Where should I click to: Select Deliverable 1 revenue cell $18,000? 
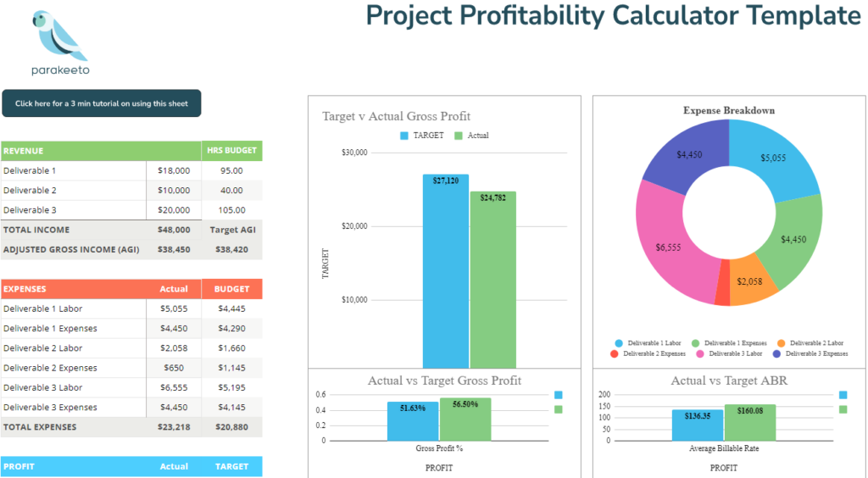click(174, 170)
